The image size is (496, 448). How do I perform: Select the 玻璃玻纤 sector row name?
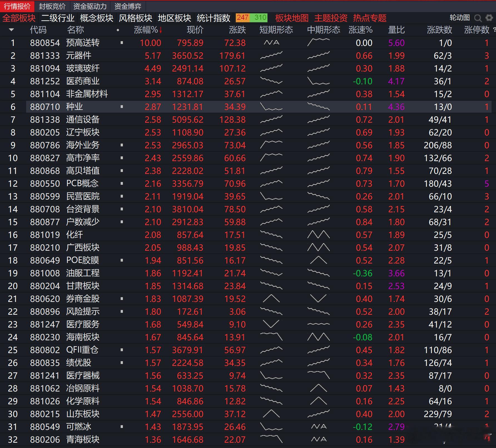[x=83, y=68]
